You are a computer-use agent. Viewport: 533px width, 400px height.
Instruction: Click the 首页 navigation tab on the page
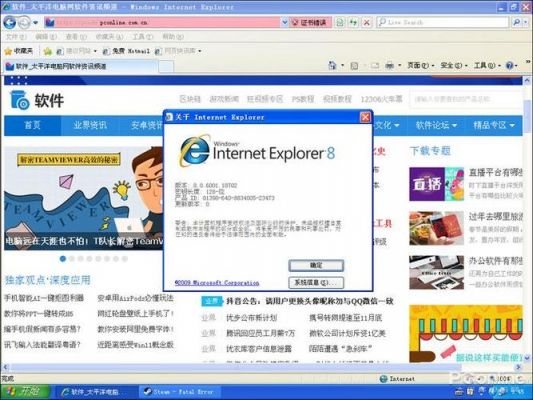pos(33,125)
